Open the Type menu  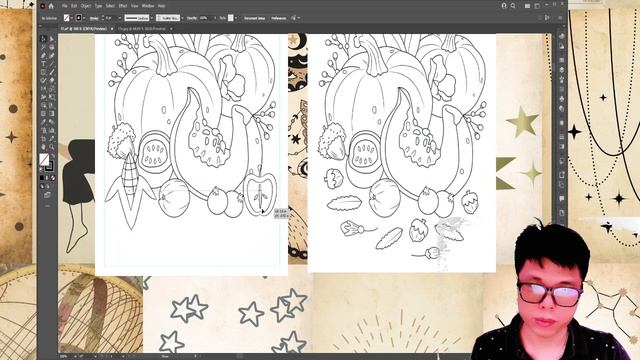click(x=98, y=6)
